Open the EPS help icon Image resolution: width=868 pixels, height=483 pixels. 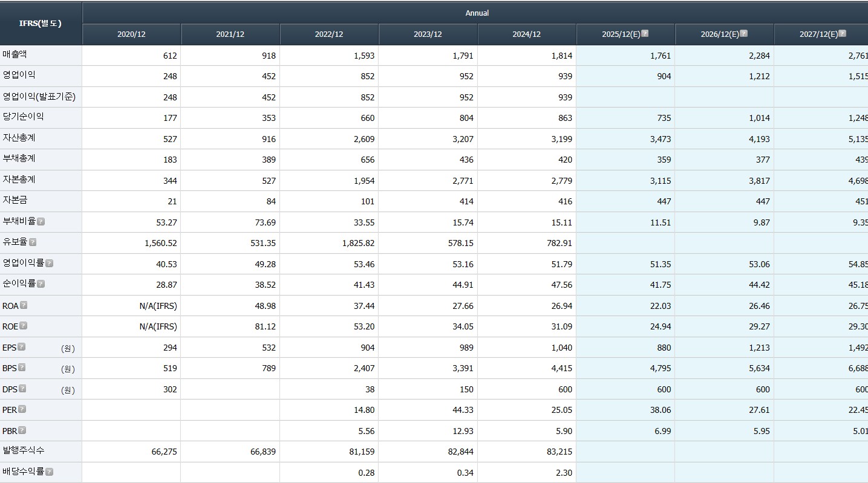pyautogui.click(x=21, y=346)
